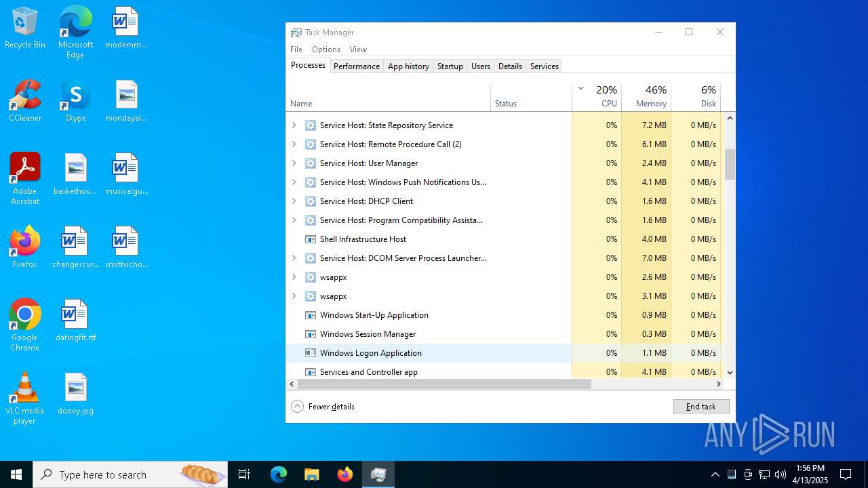Expand Service Host: Windows Push Notifications row
This screenshot has width=868, height=488.
[294, 182]
